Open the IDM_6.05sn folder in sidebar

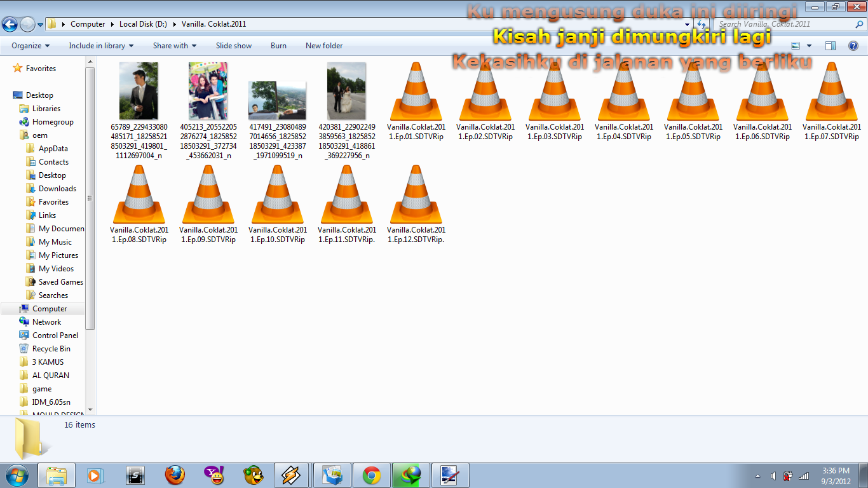51,402
